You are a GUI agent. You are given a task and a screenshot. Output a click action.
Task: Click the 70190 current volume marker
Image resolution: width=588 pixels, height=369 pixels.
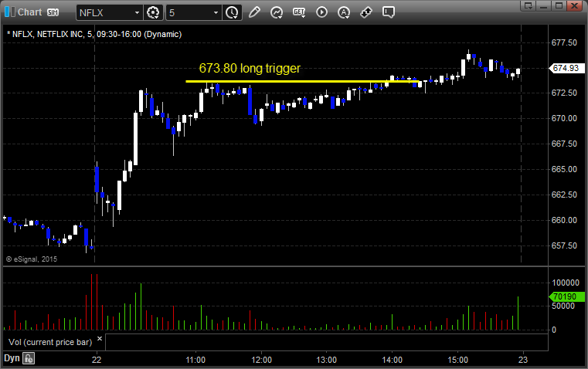[566, 296]
